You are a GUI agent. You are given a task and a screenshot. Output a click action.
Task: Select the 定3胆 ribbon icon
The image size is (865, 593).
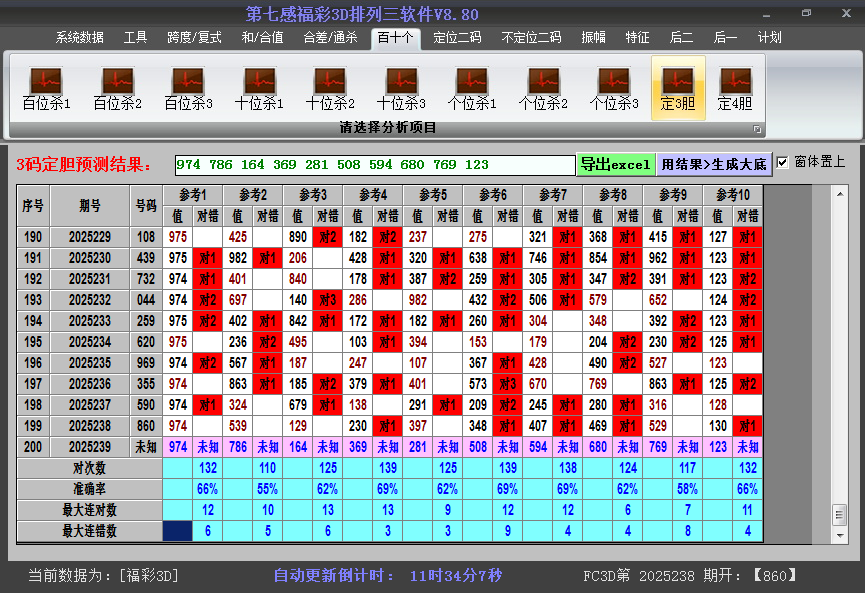[678, 88]
